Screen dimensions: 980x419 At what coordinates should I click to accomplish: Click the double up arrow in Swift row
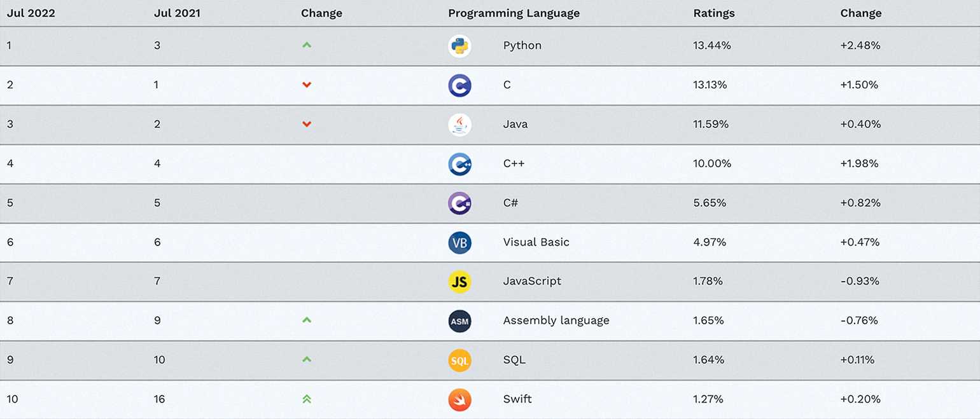point(307,399)
